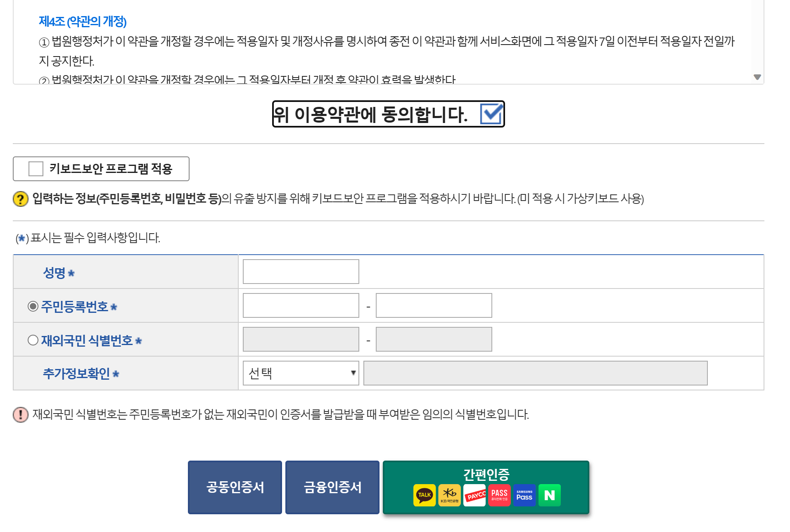Click the green Naver N icon

(x=550, y=495)
